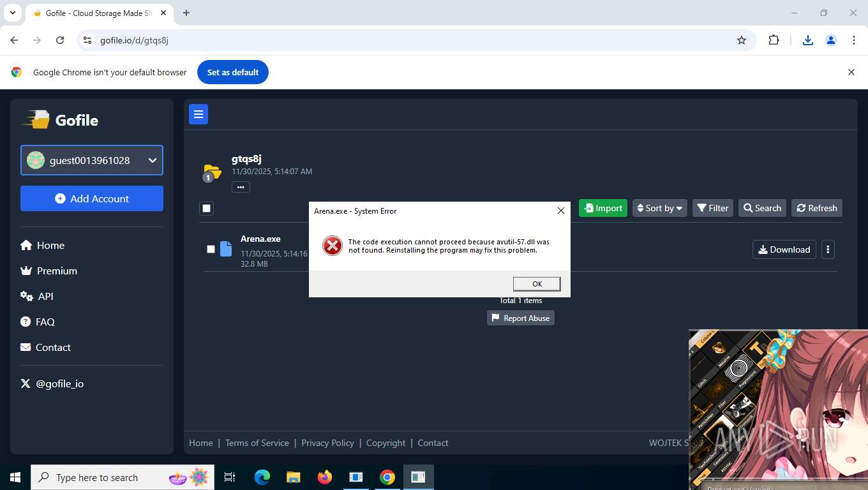Open Terms of Service footer link
The image size is (868, 490).
coord(257,443)
